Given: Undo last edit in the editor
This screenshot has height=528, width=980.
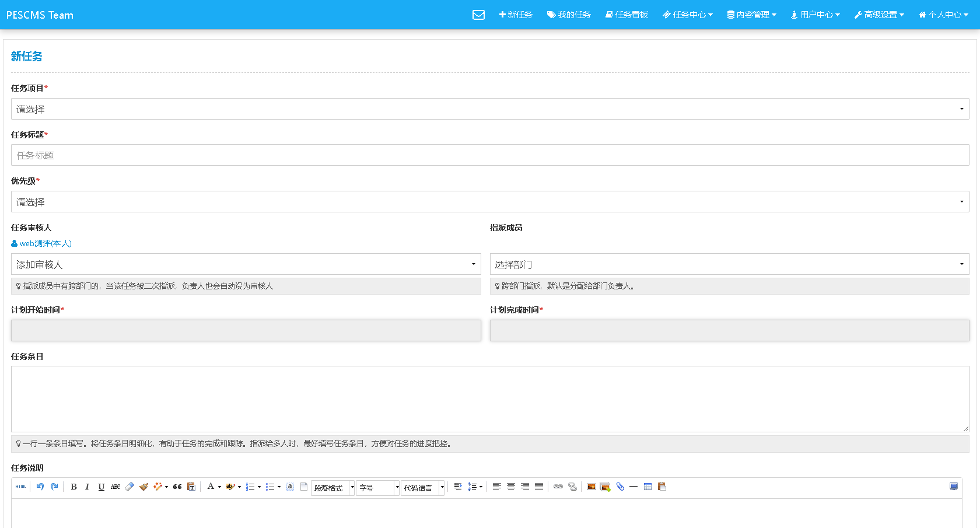Looking at the screenshot, I should (40, 487).
